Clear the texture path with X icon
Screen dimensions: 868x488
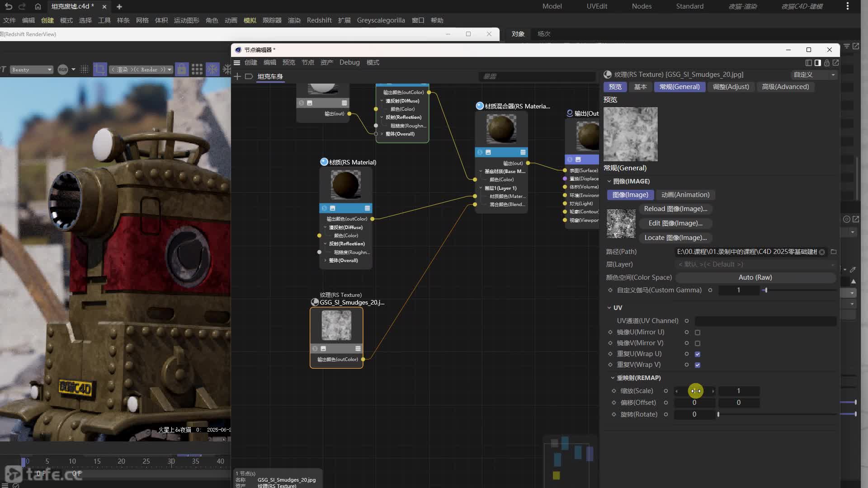click(822, 252)
